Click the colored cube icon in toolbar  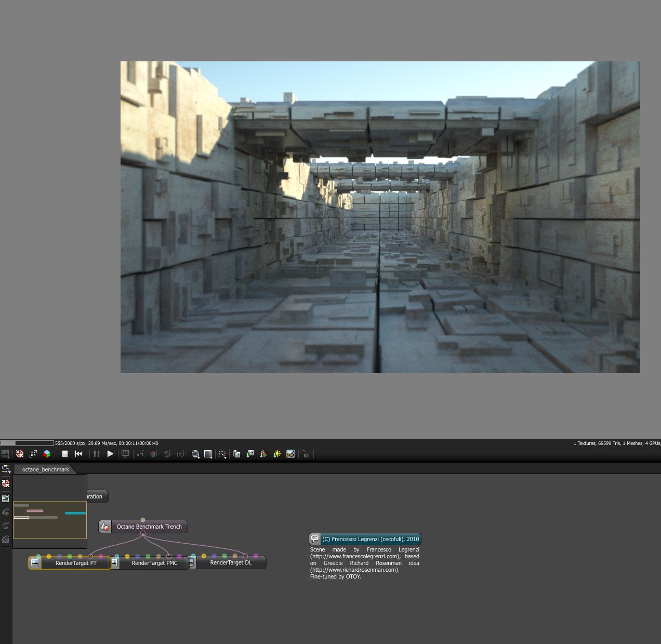(x=47, y=454)
